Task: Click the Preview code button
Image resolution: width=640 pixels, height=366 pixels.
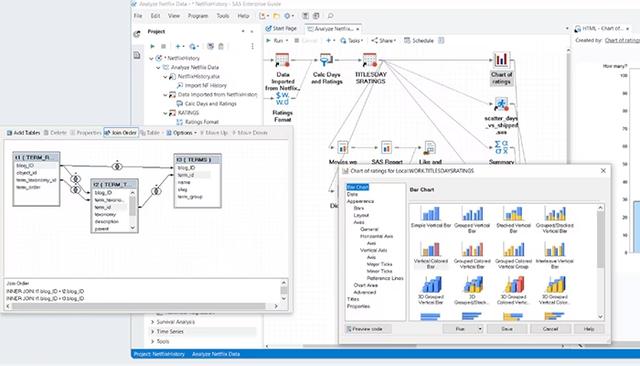Action: click(x=368, y=329)
